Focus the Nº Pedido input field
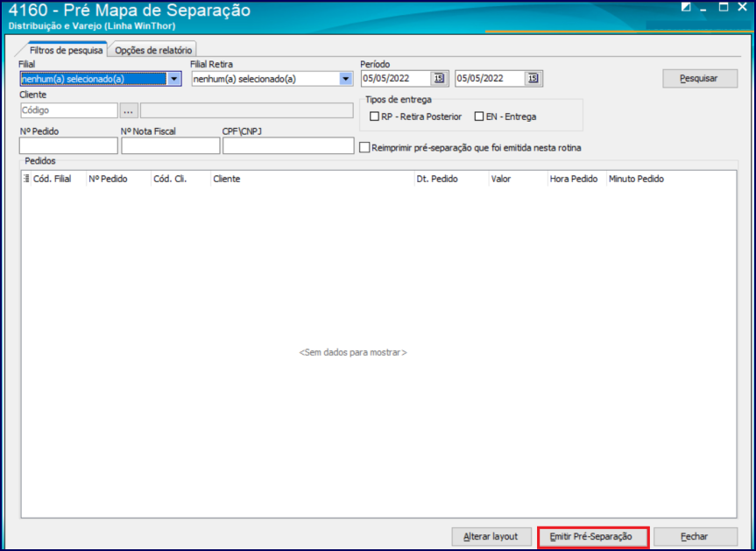This screenshot has width=756, height=551. point(68,145)
